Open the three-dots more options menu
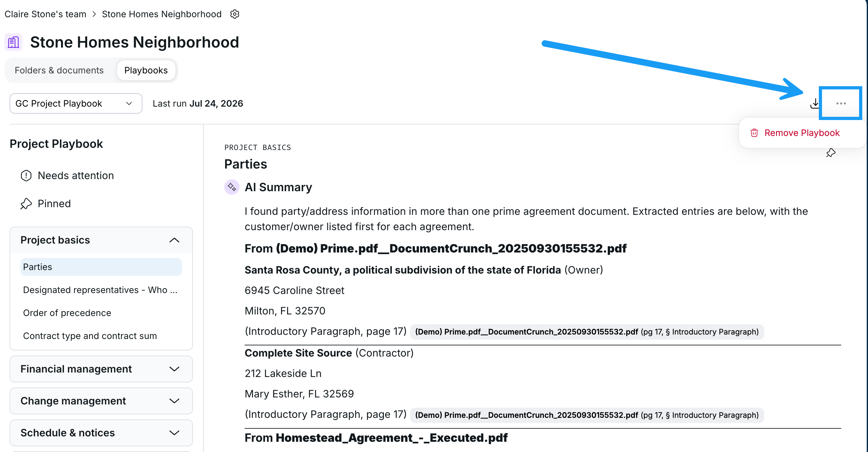 coord(841,103)
